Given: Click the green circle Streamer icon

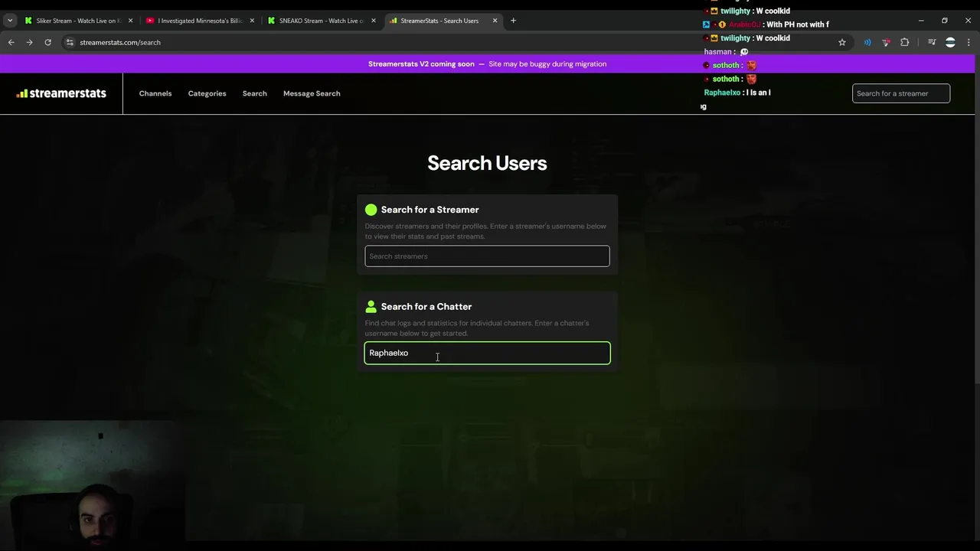Looking at the screenshot, I should click(371, 210).
